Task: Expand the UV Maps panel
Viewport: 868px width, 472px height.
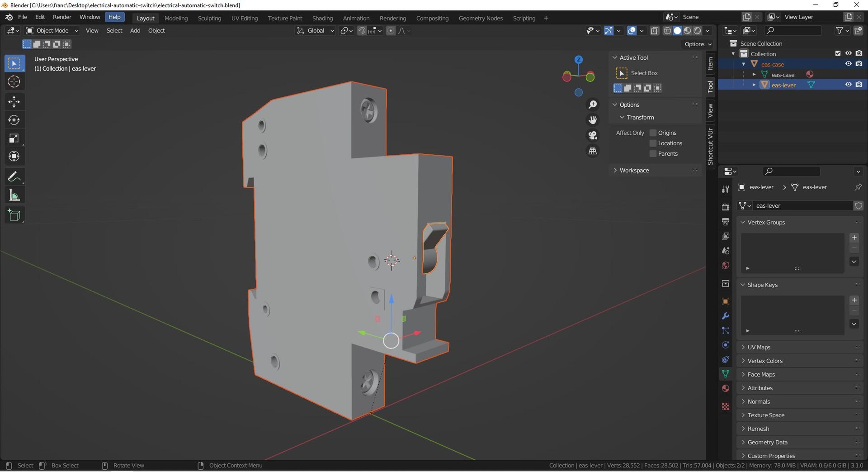Action: pos(799,347)
